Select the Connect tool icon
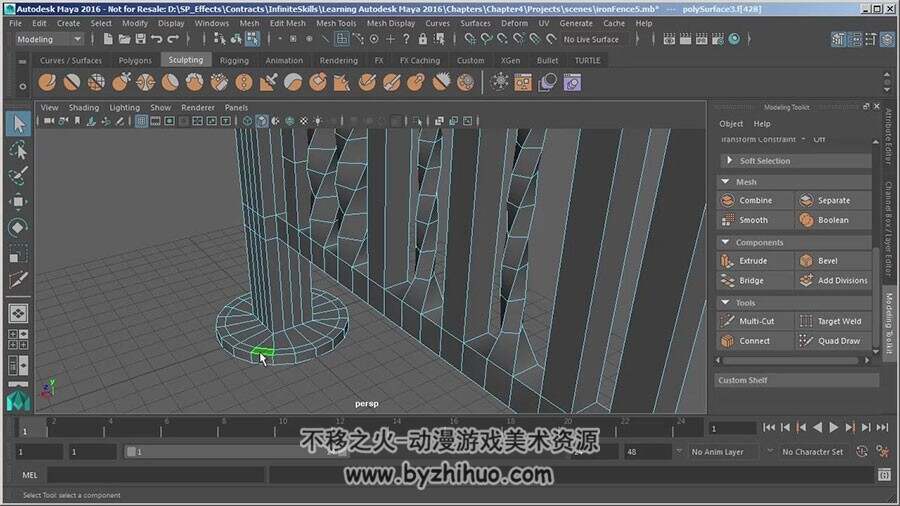The width and height of the screenshot is (900, 506). pos(728,341)
